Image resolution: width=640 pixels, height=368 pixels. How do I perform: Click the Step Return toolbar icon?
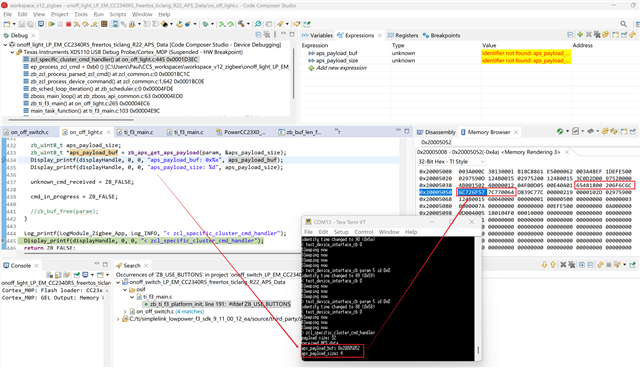[94, 24]
